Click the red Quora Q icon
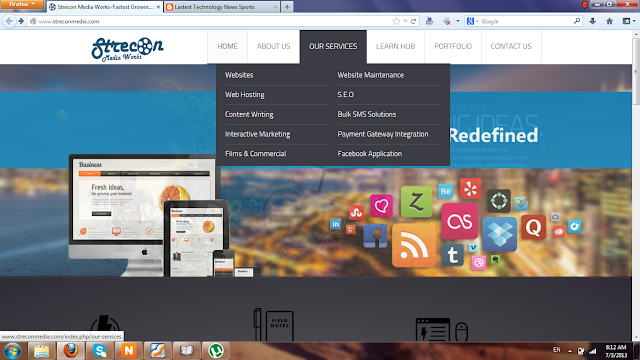Viewport: 640px width, 360px height. pyautogui.click(x=533, y=227)
